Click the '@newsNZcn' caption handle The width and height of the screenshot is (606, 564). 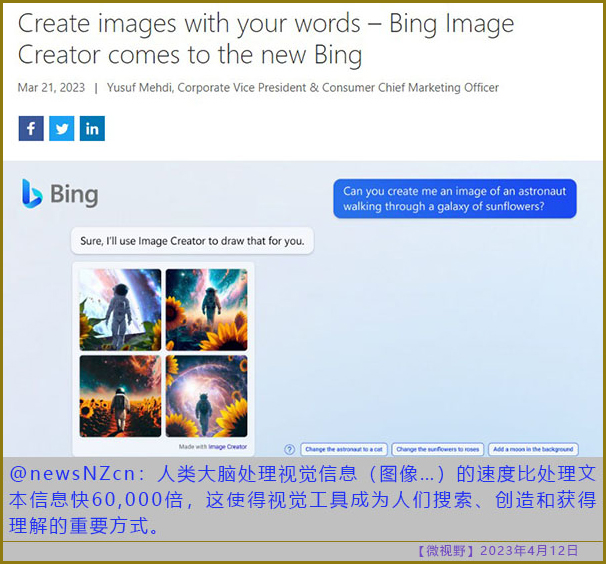point(72,474)
